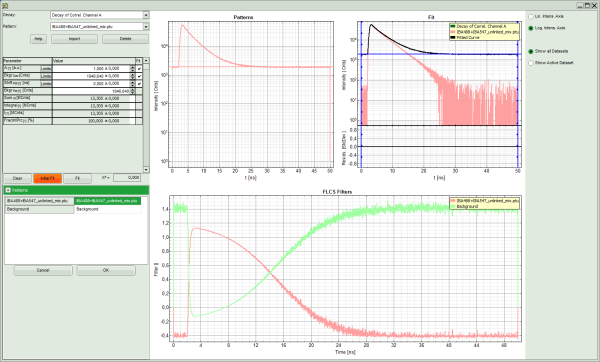
Task: Click the left blue fit-range marker line
Action: coord(361,94)
